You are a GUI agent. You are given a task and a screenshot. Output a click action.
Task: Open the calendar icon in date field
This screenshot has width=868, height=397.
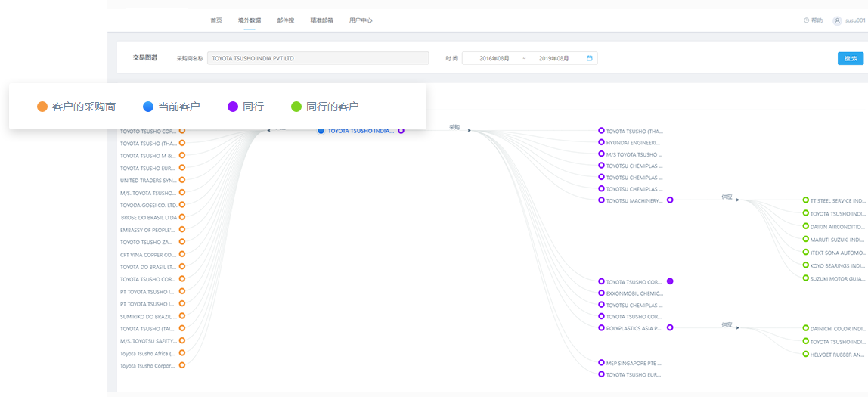pos(590,58)
